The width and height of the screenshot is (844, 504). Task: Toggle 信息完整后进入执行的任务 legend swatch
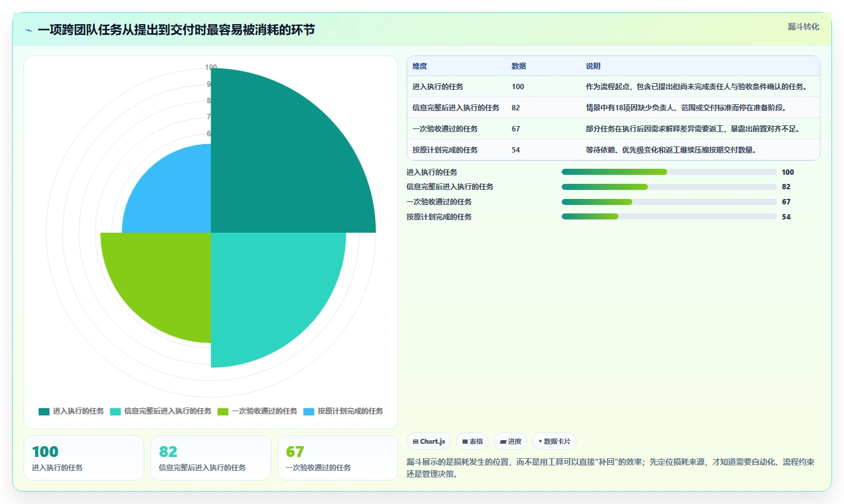point(115,411)
